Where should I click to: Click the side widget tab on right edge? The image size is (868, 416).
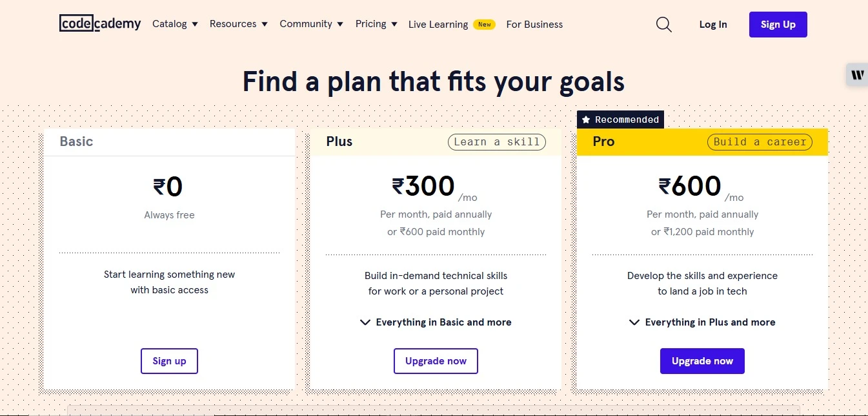pyautogui.click(x=857, y=75)
